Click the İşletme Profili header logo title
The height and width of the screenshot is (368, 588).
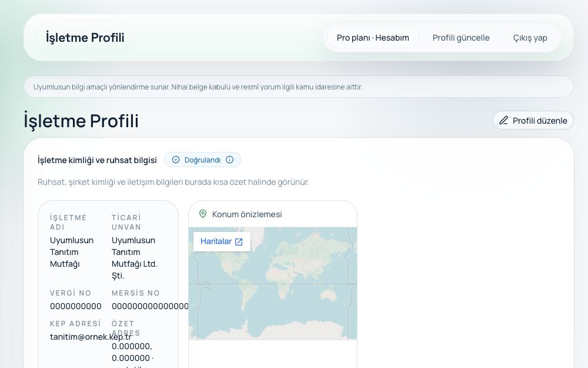[x=85, y=38]
